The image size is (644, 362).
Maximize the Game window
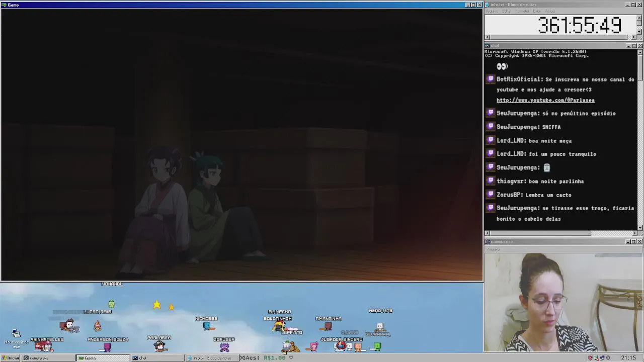pyautogui.click(x=473, y=5)
